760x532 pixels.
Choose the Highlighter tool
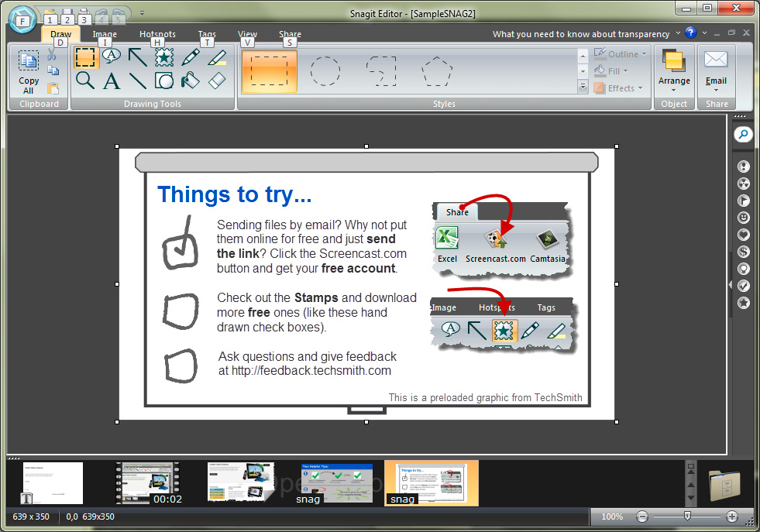point(217,57)
